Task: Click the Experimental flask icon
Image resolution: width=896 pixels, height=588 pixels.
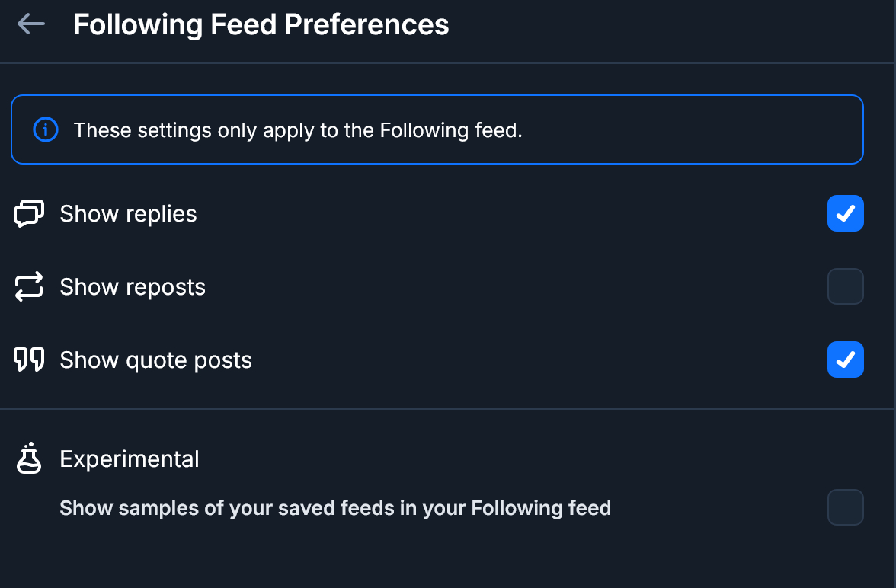Action: pos(30,459)
